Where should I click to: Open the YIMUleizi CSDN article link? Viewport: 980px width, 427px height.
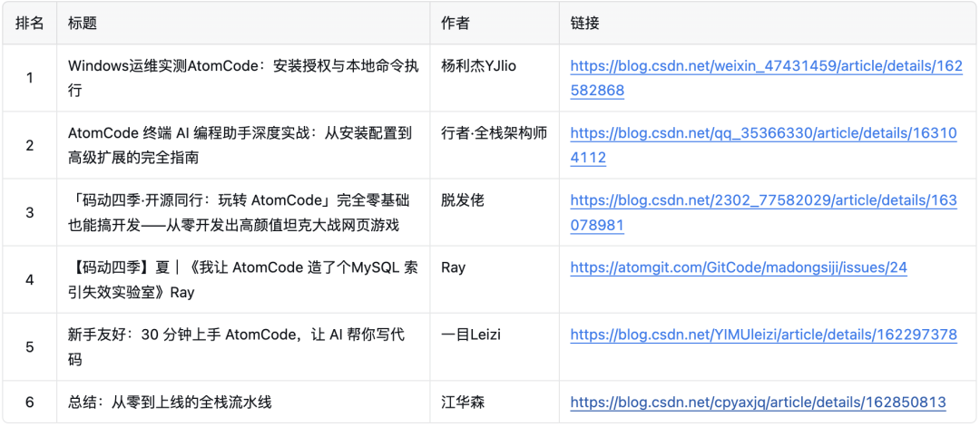tap(764, 335)
